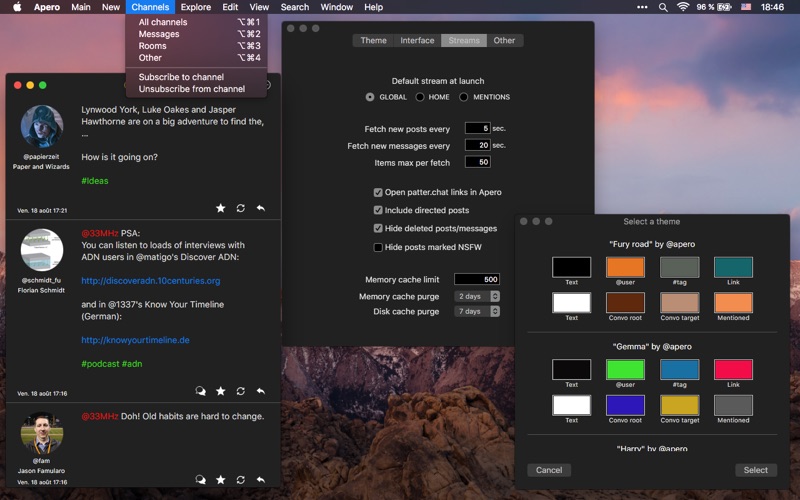Repost Jason Famularo's post
Screen dimensions: 800x500
pyautogui.click(x=241, y=480)
